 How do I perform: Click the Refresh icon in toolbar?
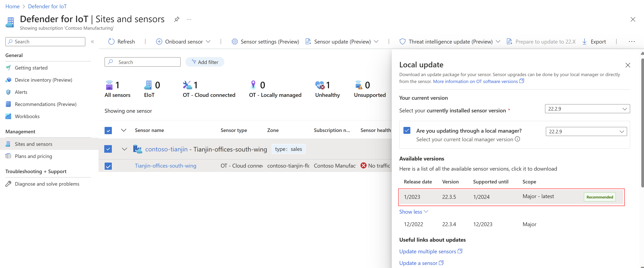click(x=111, y=42)
